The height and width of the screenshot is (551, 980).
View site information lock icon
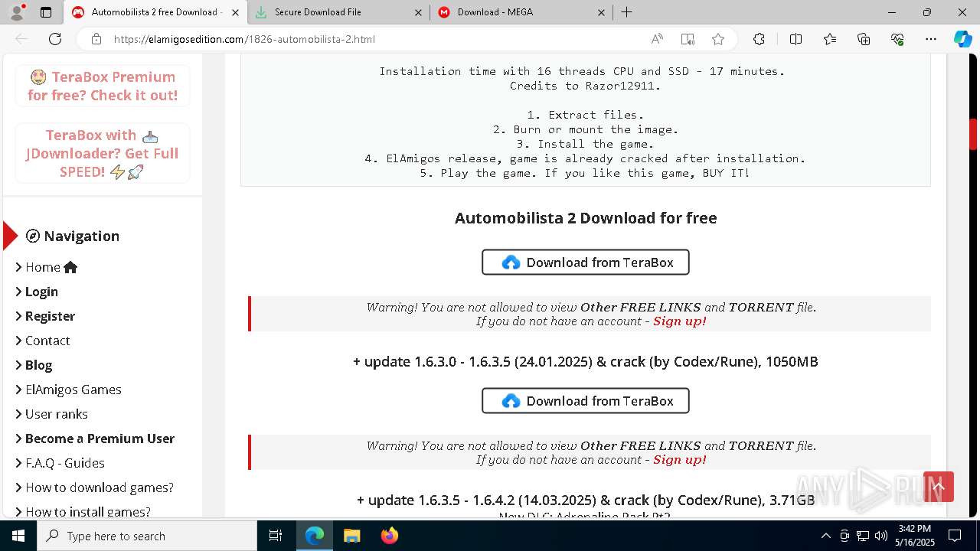96,39
